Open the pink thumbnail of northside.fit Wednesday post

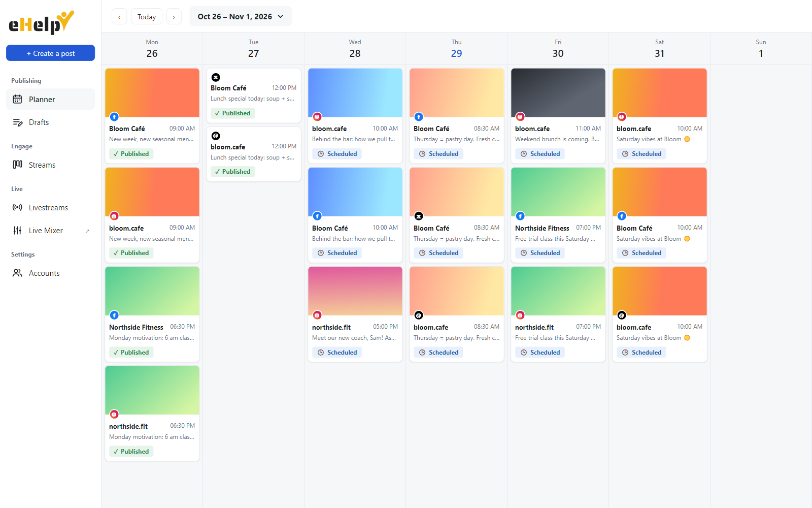355,291
